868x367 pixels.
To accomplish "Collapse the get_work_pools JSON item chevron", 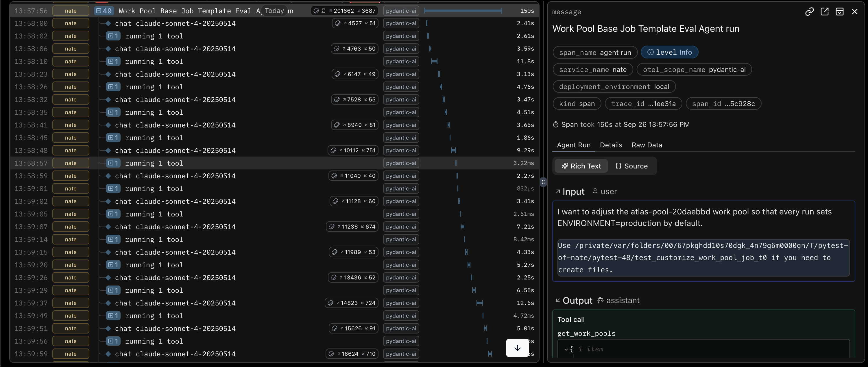I will tap(566, 349).
